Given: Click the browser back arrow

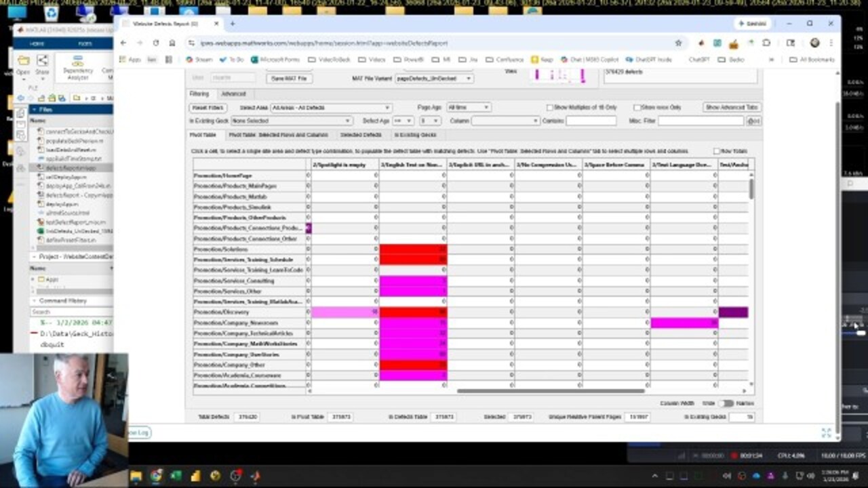Looking at the screenshot, I should (x=123, y=43).
